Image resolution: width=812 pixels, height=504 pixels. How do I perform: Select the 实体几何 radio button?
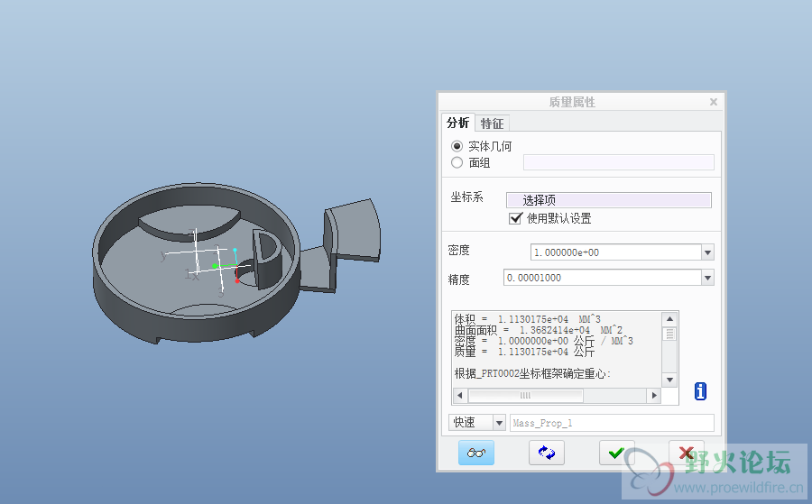click(457, 146)
